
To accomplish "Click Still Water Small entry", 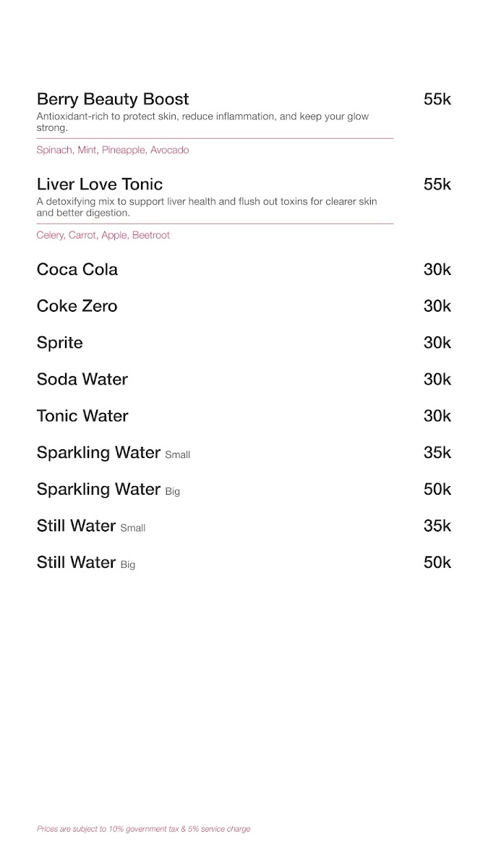I will pyautogui.click(x=91, y=526).
